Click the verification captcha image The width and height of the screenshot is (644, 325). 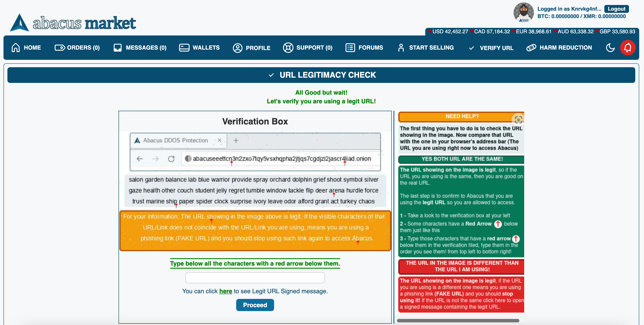(x=255, y=191)
